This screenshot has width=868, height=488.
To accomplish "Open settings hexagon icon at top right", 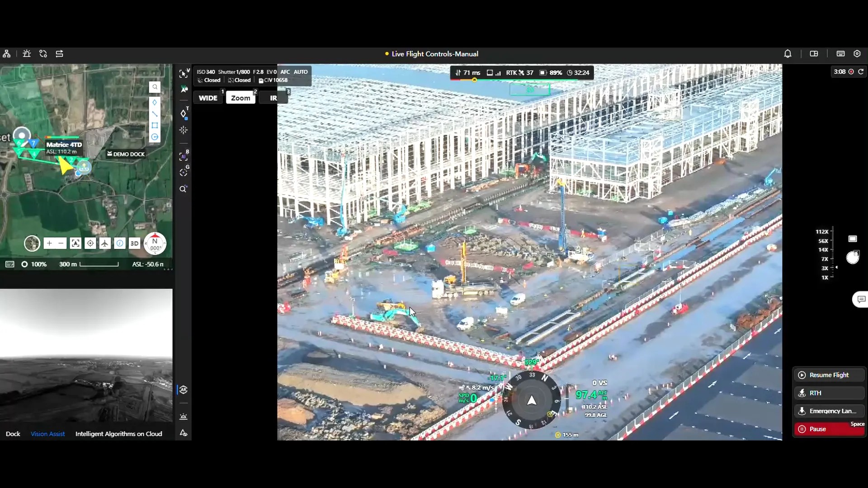I will [857, 54].
